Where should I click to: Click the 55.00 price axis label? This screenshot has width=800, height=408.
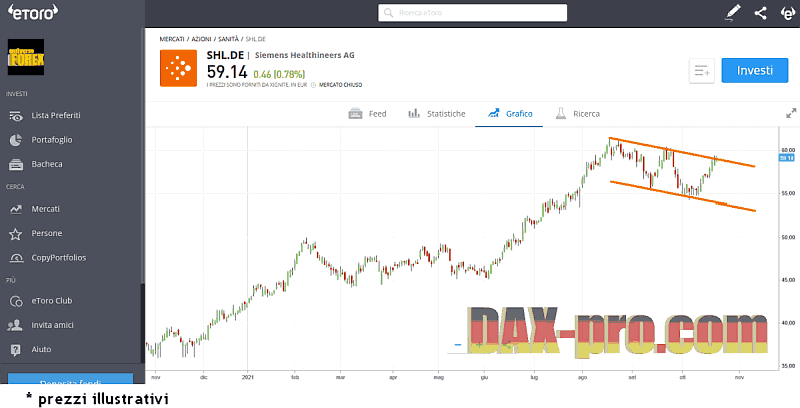(x=788, y=194)
